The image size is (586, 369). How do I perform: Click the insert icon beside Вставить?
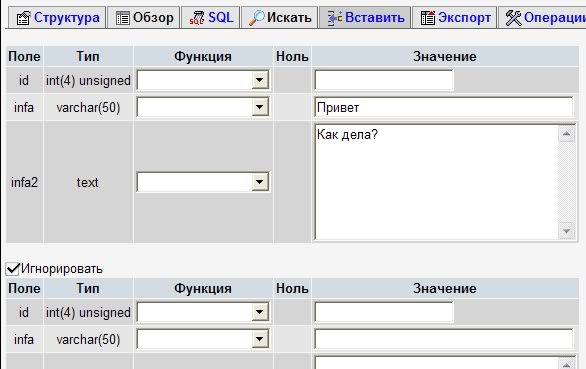[335, 18]
